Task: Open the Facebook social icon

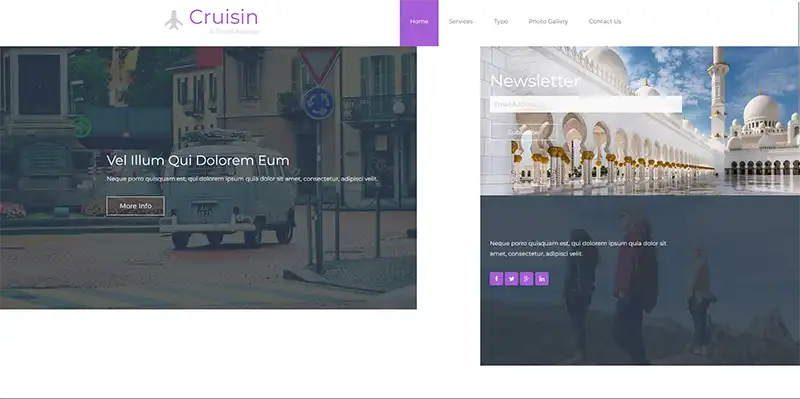Action: point(496,279)
